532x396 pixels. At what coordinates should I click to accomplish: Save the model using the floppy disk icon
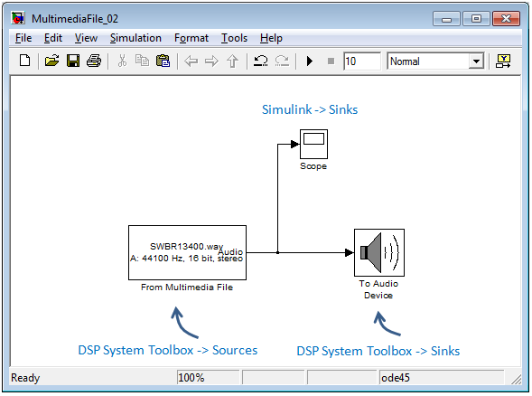coord(73,61)
